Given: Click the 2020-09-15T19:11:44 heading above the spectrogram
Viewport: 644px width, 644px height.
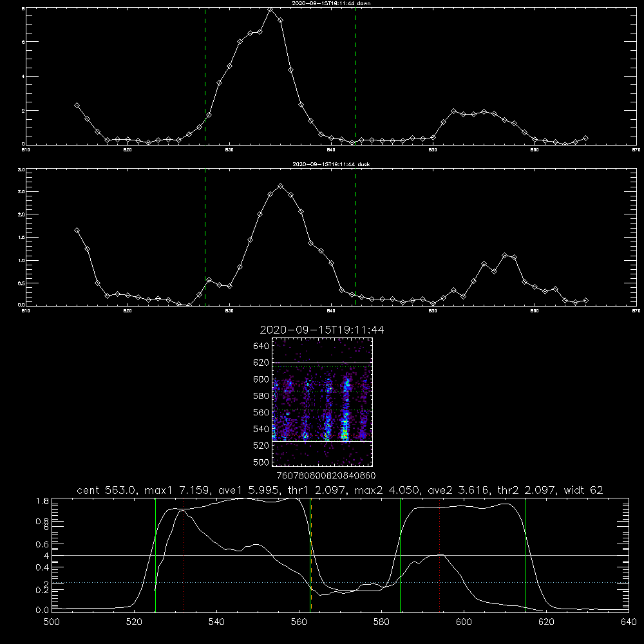Looking at the screenshot, I should 322,330.
